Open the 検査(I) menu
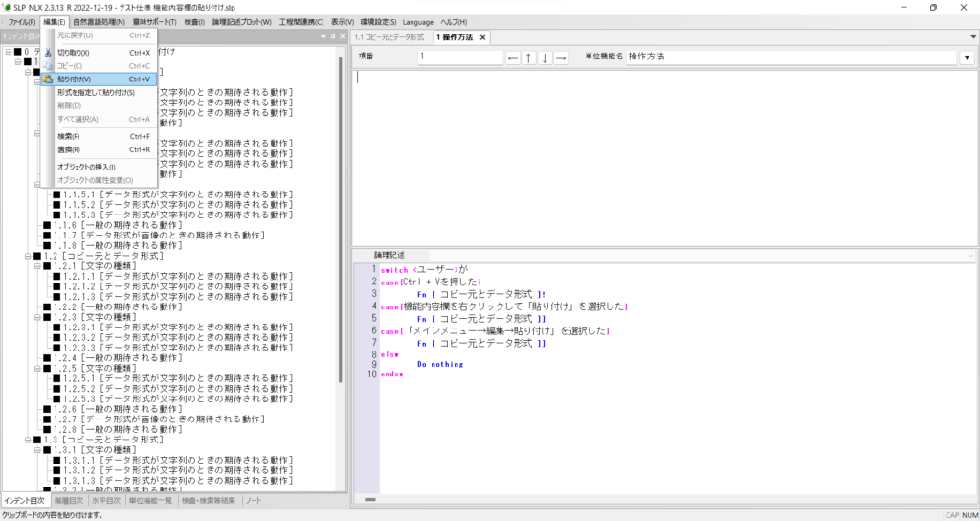The width and height of the screenshot is (980, 521). click(x=194, y=22)
